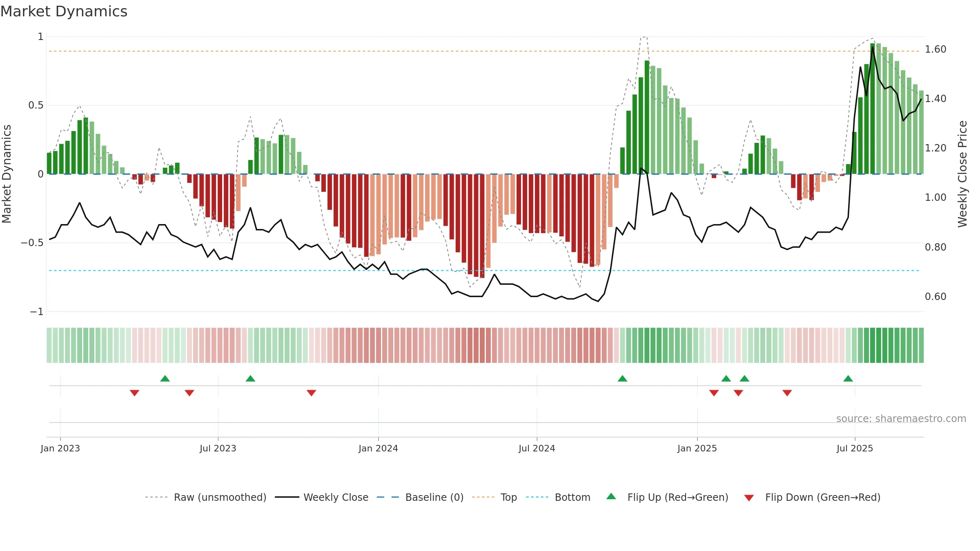The width and height of the screenshot is (980, 551).
Task: Click the first red flip-down marker after Jan 2023
Action: (134, 393)
